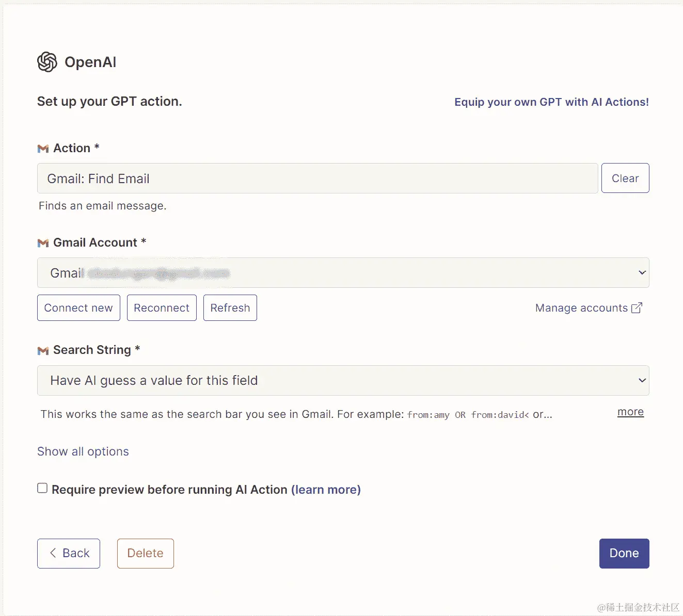683x616 pixels.
Task: Click the OpenAI logo icon
Action: [x=46, y=61]
